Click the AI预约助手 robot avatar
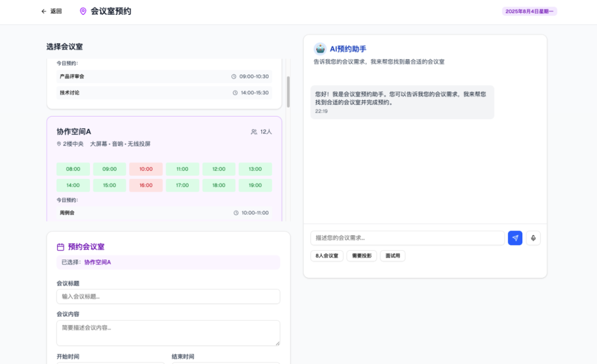This screenshot has height=364, width=597. tap(320, 49)
